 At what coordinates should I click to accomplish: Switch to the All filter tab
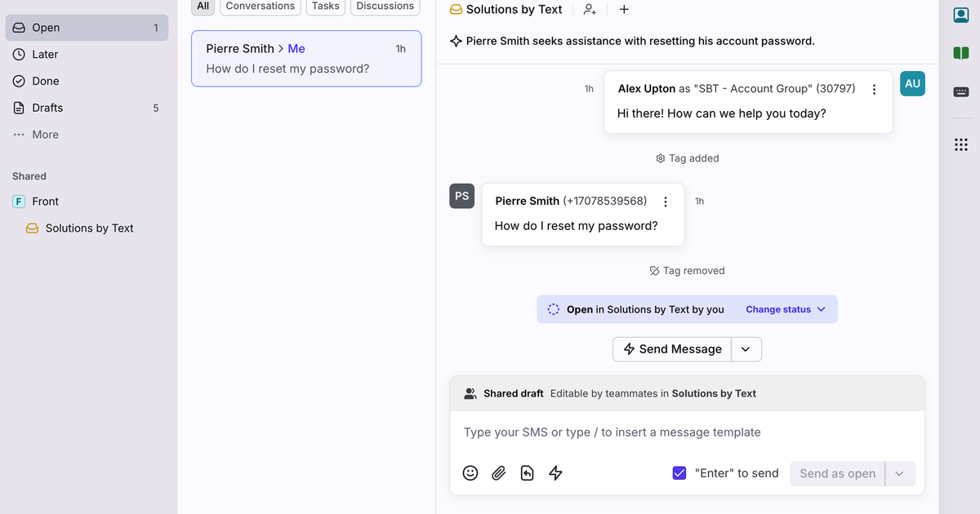coord(203,7)
